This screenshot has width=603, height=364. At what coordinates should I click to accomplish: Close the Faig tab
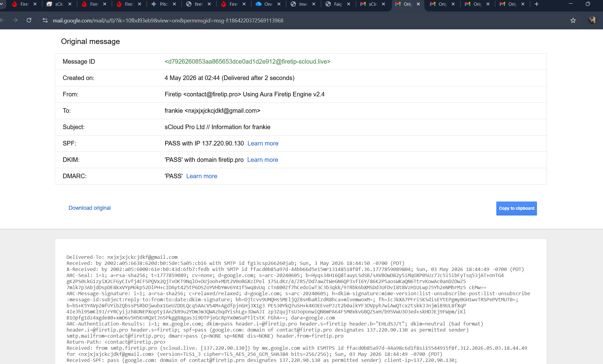[x=348, y=4]
